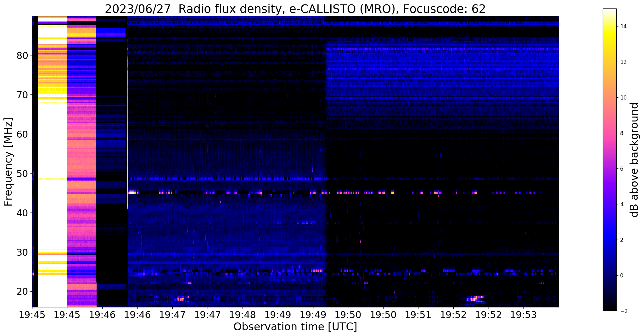Click the 80 MHz frequency tick label

click(22, 55)
